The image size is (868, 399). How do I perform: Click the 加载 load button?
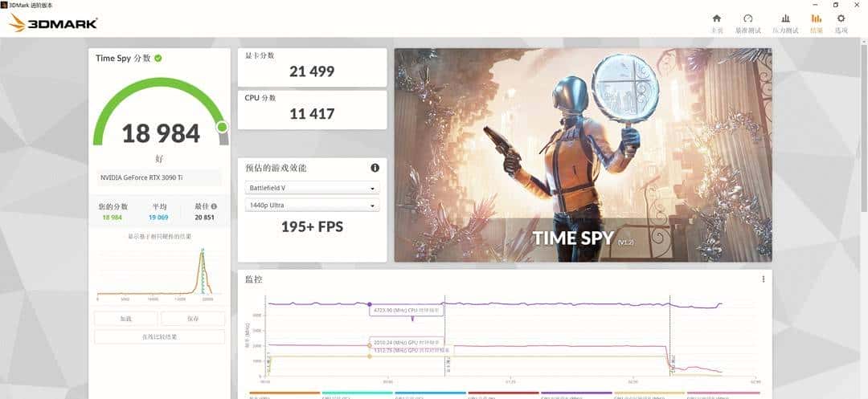click(125, 319)
